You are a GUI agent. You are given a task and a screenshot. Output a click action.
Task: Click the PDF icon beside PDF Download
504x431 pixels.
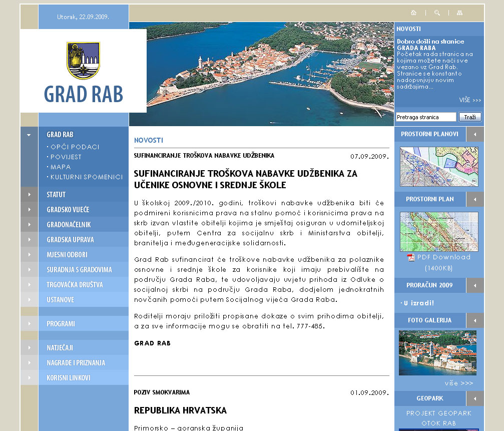(x=411, y=257)
